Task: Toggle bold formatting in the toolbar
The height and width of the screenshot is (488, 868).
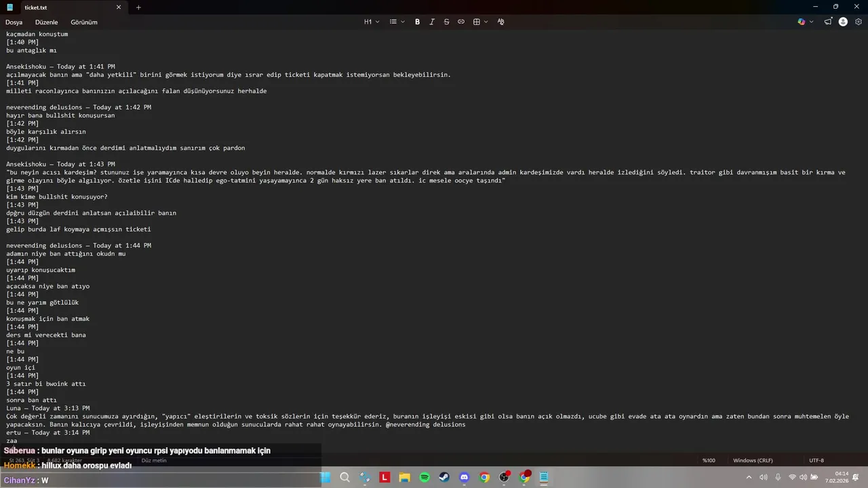Action: click(x=417, y=22)
